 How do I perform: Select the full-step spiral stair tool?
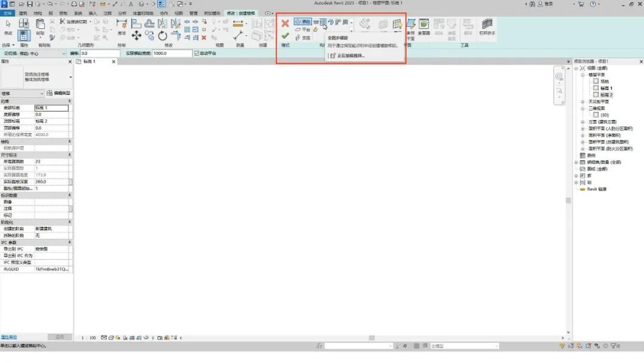point(323,21)
